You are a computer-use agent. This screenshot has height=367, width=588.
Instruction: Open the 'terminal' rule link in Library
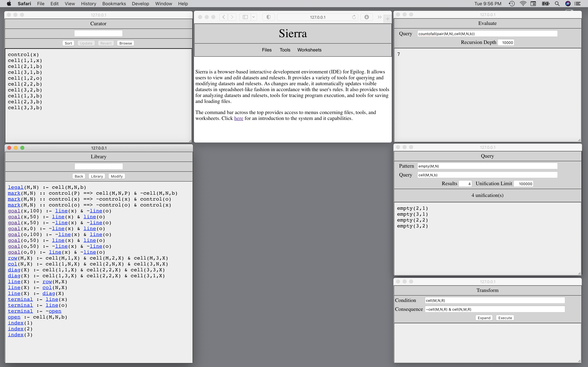coord(20,299)
